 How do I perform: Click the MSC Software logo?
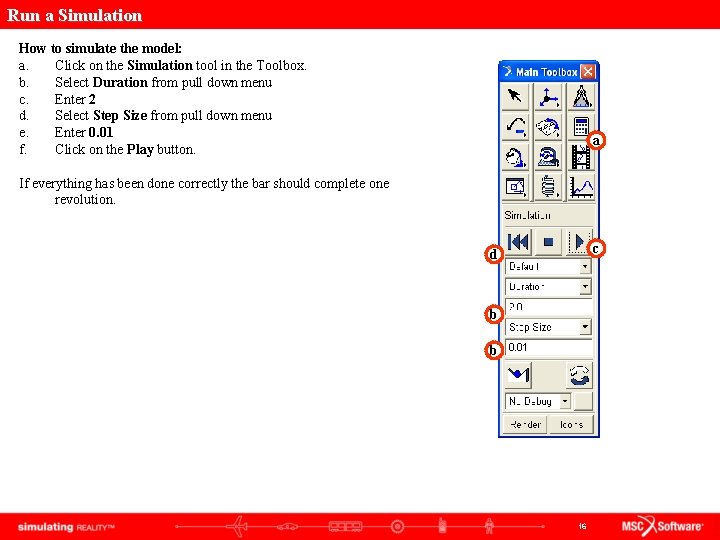pyautogui.click(x=662, y=526)
